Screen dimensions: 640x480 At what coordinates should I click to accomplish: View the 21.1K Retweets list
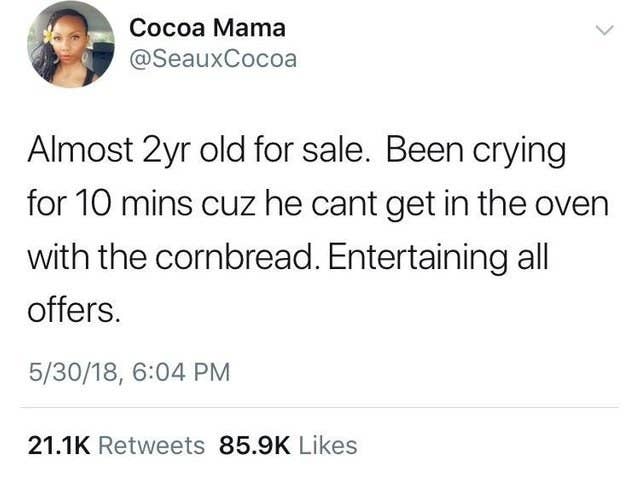point(116,445)
